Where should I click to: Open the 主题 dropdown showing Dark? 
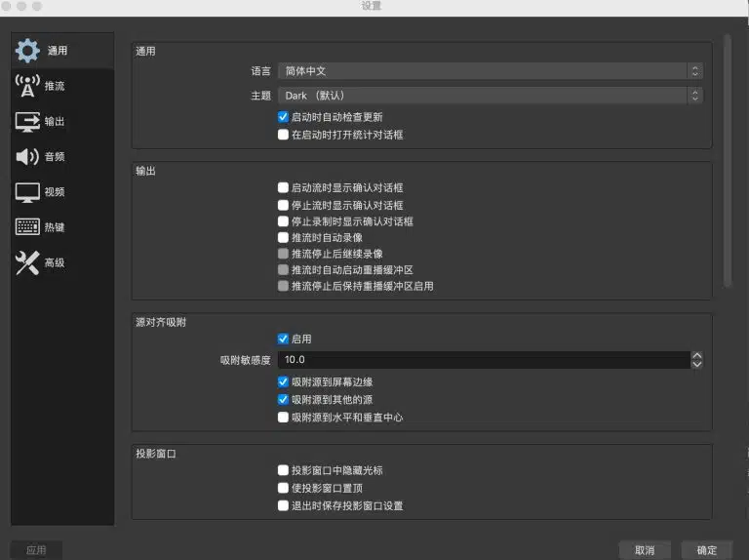click(x=491, y=96)
